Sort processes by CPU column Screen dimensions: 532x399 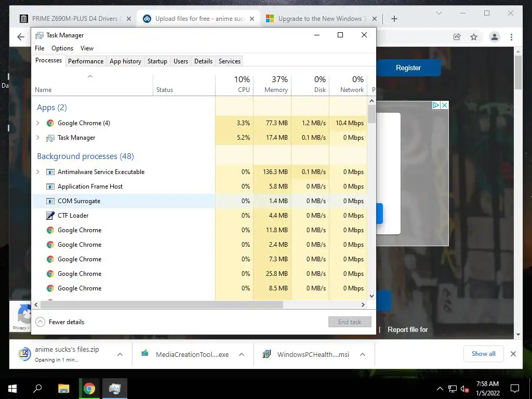click(234, 84)
